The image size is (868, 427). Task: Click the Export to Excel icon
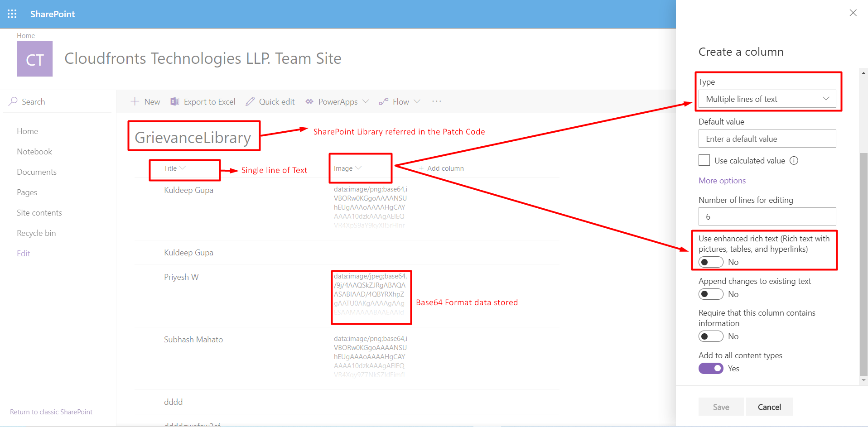[x=174, y=101]
